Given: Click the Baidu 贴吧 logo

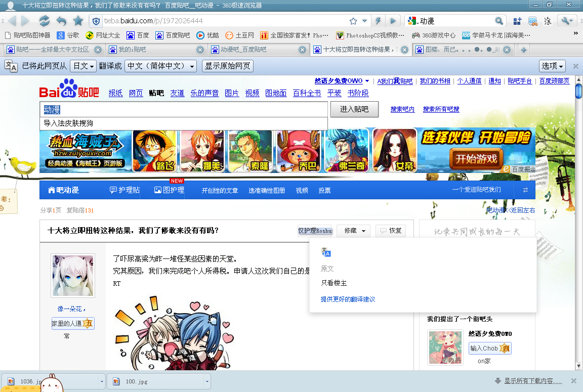Looking at the screenshot, I should 69,89.
